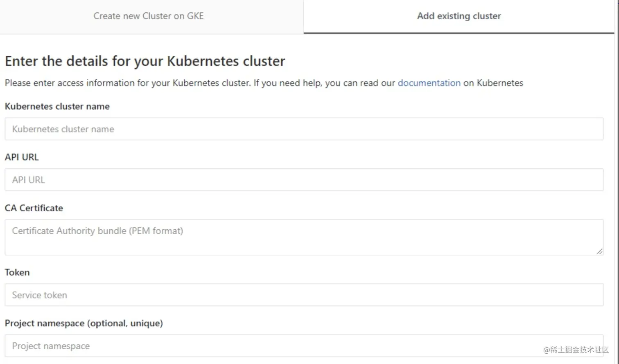Click the 'CA Certificate' field label
The image size is (619, 364).
coord(34,208)
